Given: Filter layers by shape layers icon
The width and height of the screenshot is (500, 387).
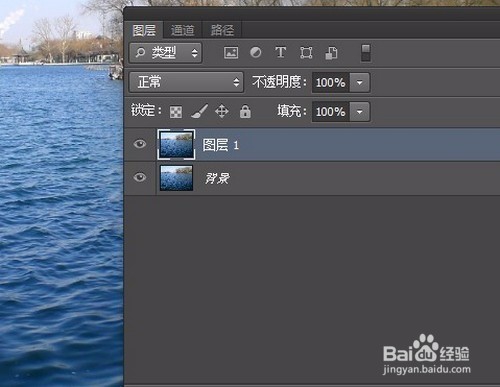Looking at the screenshot, I should [306, 53].
